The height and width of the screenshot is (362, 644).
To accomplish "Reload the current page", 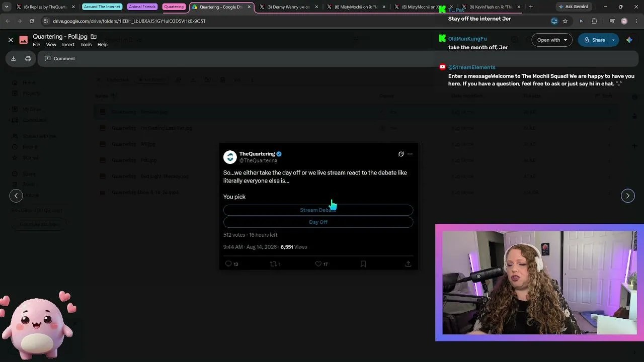I will 32,21.
